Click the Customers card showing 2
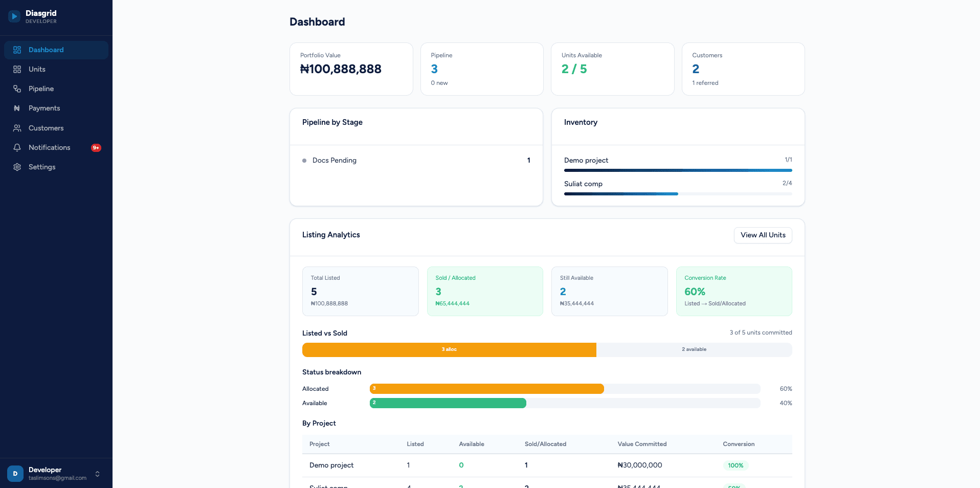Viewport: 980px width, 488px height. [743, 69]
